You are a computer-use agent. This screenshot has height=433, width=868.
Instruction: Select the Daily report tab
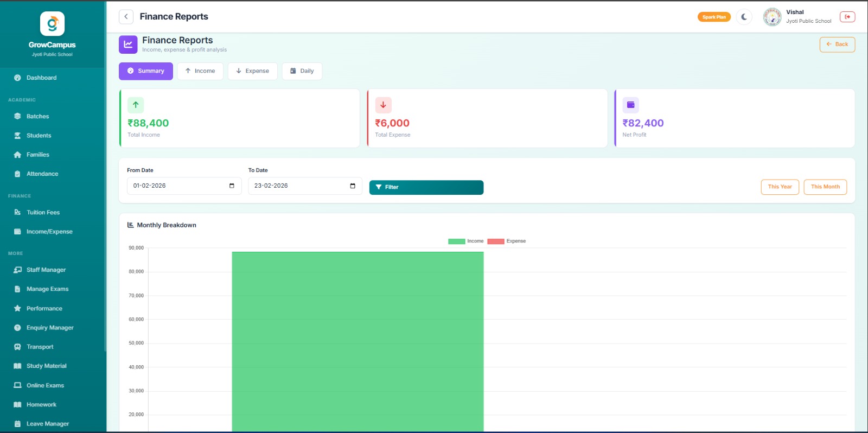pyautogui.click(x=302, y=71)
